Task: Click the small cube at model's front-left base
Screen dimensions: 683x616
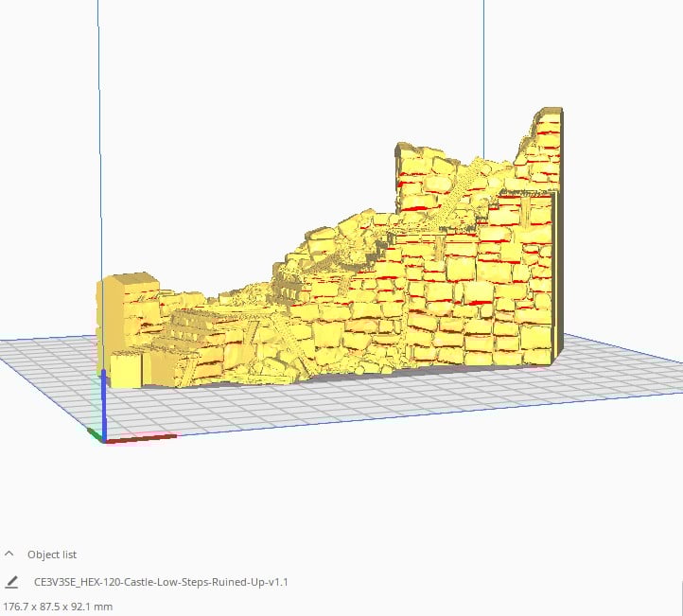Action: (126, 370)
